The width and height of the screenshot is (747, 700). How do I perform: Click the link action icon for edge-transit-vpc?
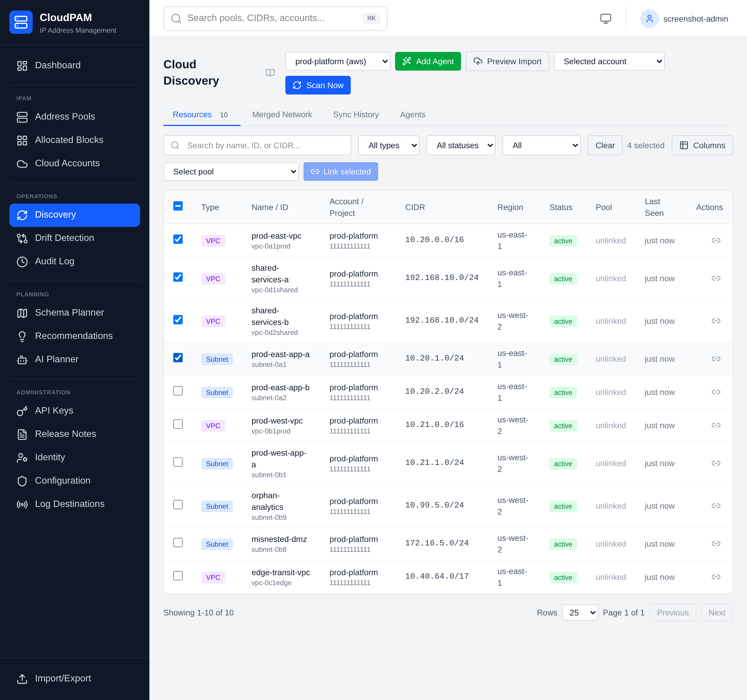point(716,577)
